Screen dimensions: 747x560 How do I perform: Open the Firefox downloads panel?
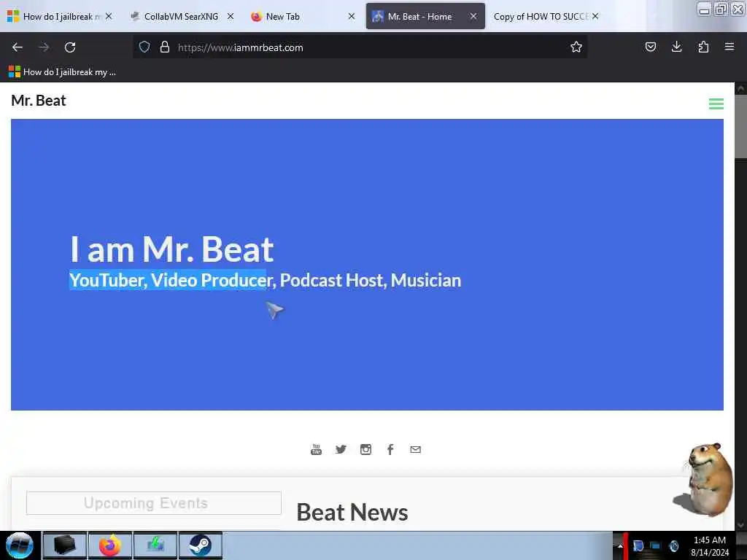tap(676, 47)
